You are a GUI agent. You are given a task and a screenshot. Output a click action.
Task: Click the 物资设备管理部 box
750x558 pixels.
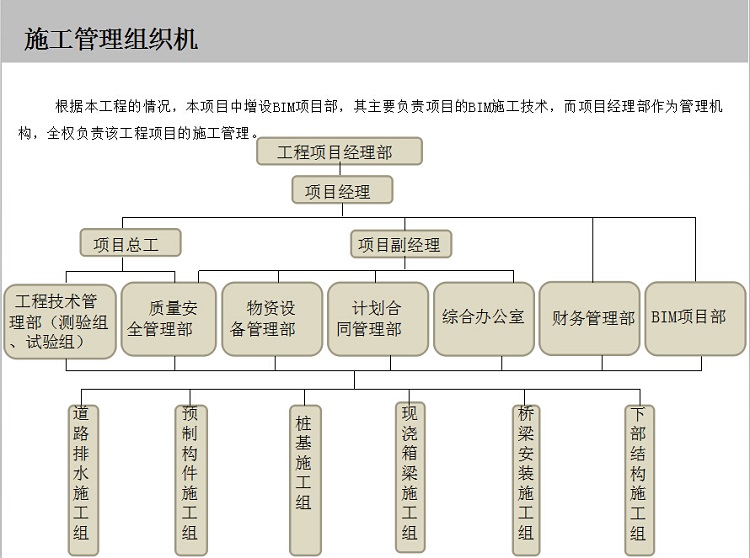point(272,319)
